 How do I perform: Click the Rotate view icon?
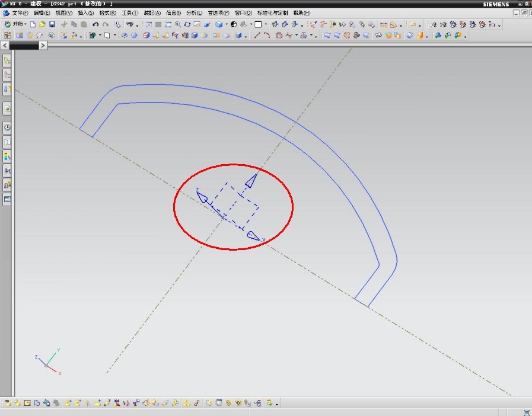[187, 24]
